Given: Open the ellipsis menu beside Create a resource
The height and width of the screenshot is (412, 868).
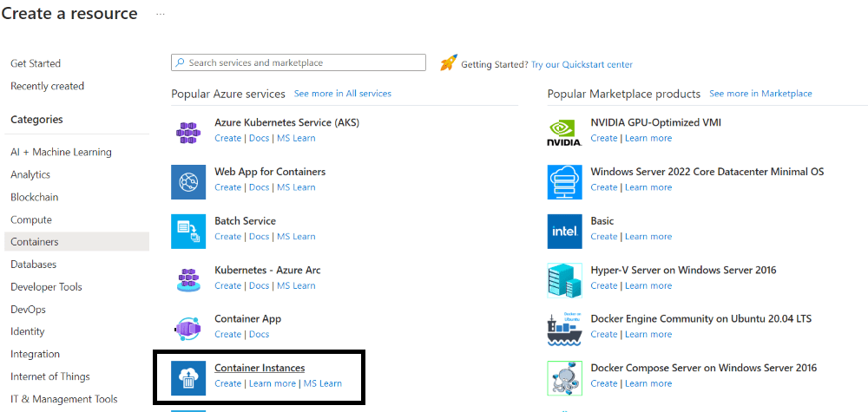Looking at the screenshot, I should point(161,15).
